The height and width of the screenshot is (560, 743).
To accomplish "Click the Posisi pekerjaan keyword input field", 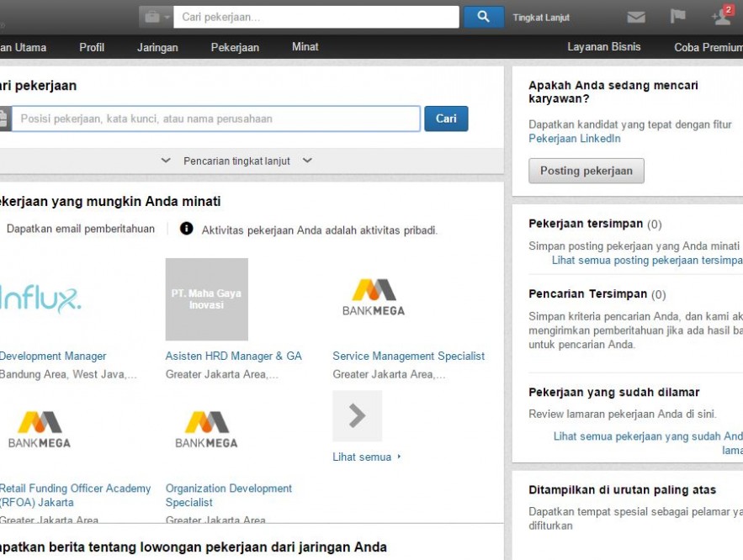I will (216, 119).
